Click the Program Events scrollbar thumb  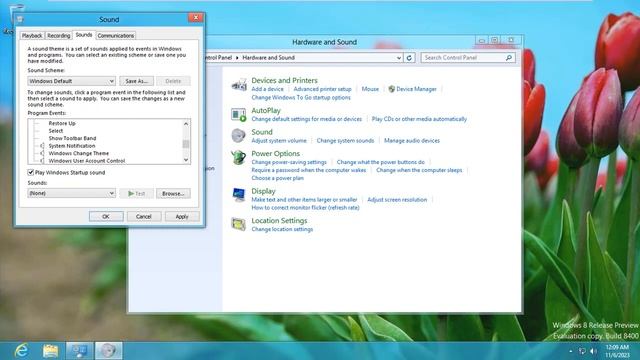(x=186, y=144)
